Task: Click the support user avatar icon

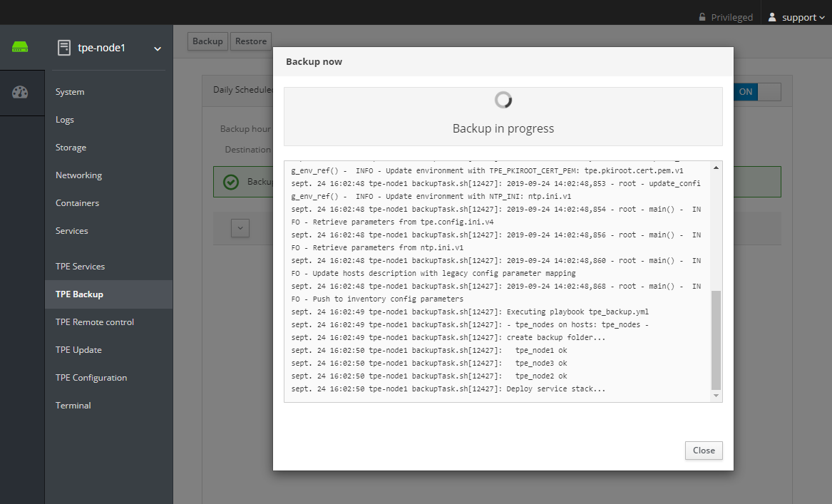Action: coord(772,17)
